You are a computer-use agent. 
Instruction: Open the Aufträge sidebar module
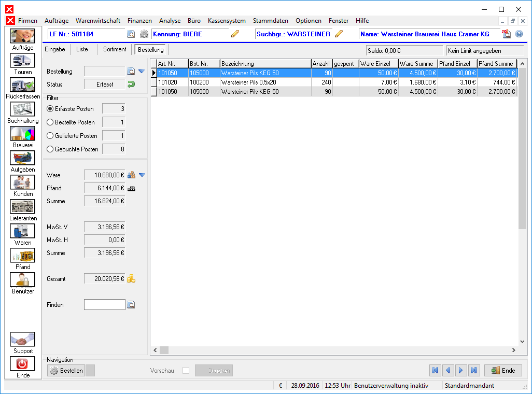tap(22, 36)
